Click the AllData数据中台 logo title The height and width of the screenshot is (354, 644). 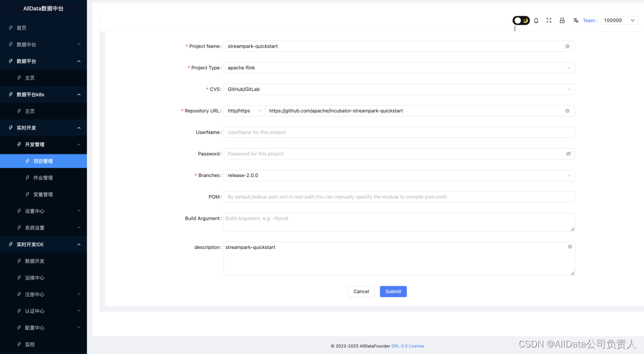tap(43, 9)
